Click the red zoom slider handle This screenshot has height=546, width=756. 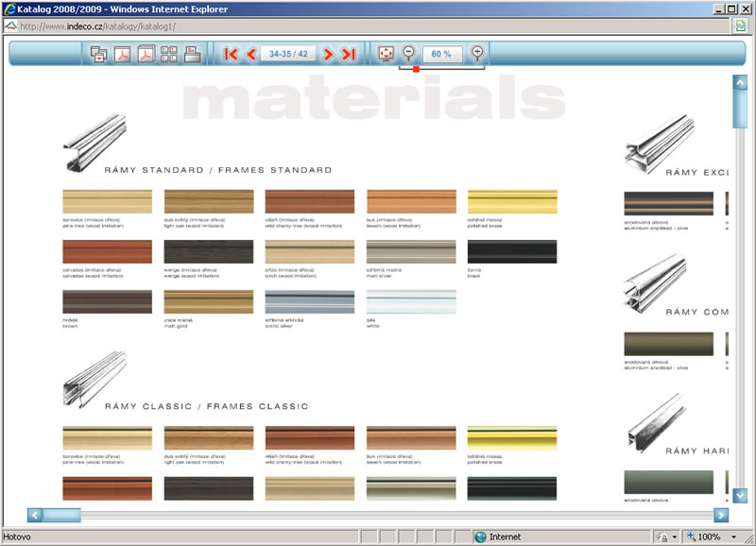417,68
